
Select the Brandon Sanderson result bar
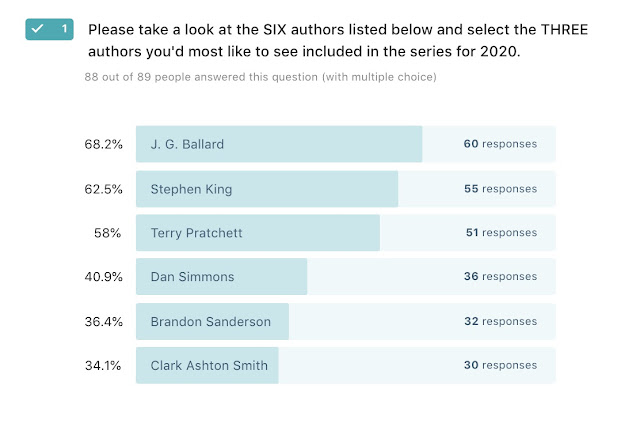click(x=345, y=321)
